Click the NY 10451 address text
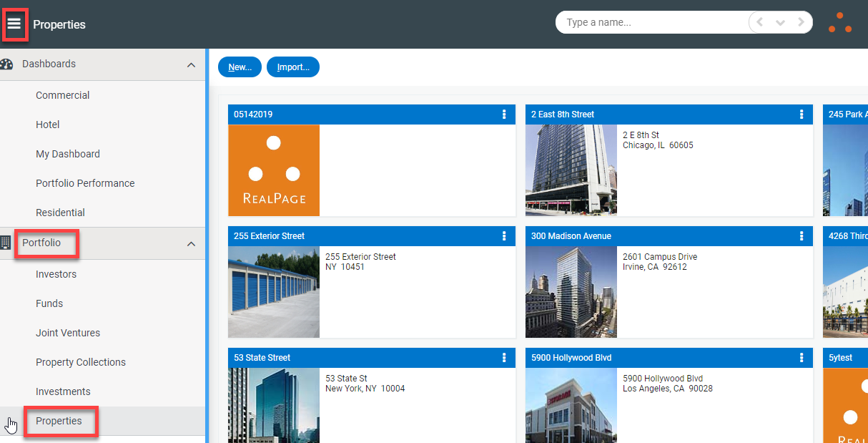Screen dimensions: 868x443 click(x=346, y=267)
